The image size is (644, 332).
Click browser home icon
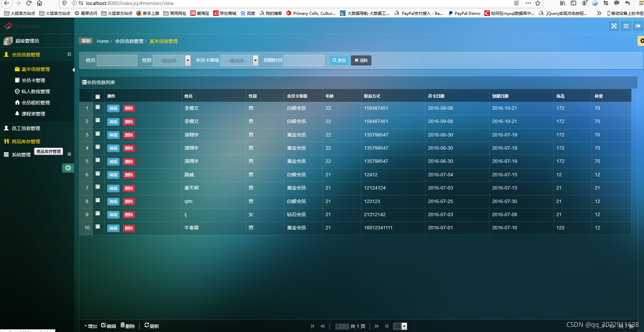(x=39, y=3)
